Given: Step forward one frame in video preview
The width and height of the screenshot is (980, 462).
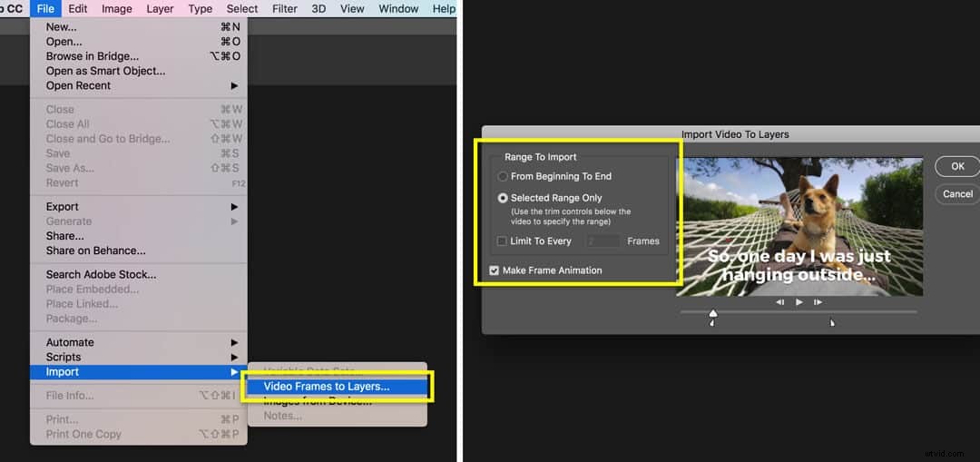Looking at the screenshot, I should coord(818,302).
